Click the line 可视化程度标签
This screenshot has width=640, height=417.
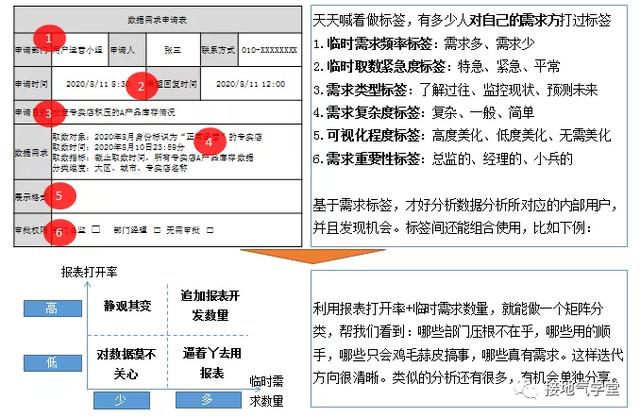[462, 135]
